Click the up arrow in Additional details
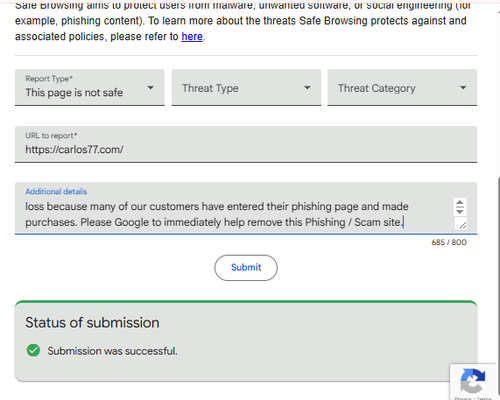Image resolution: width=500 pixels, height=400 pixels. [x=460, y=203]
